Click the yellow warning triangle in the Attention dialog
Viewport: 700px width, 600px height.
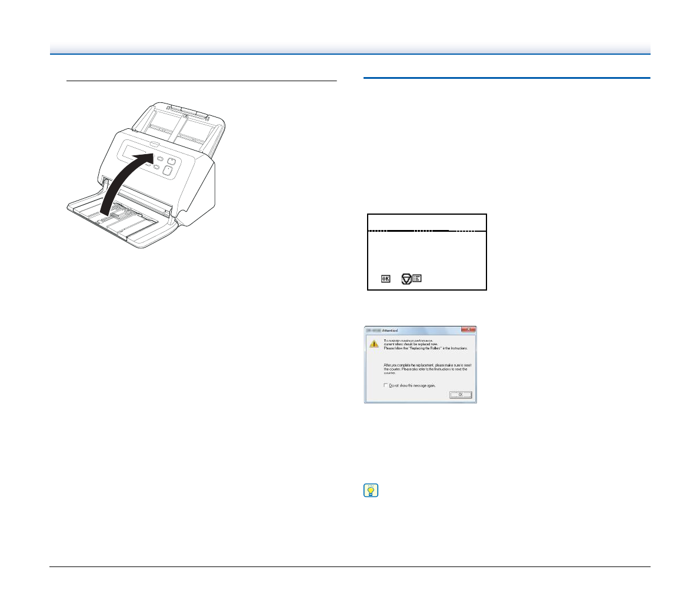[x=374, y=344]
